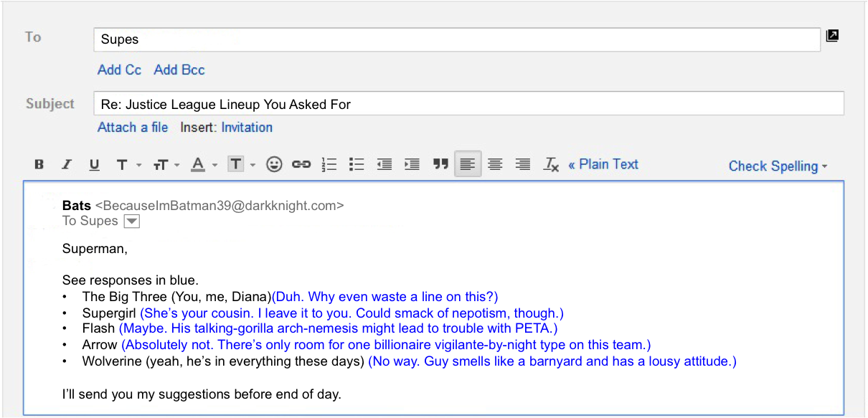Insert a hyperlink

point(301,164)
